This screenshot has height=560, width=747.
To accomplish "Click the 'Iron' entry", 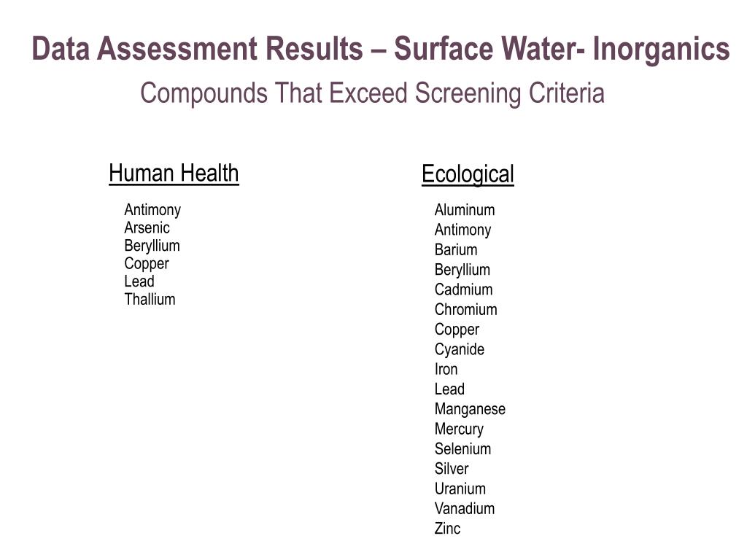I will tap(446, 369).
